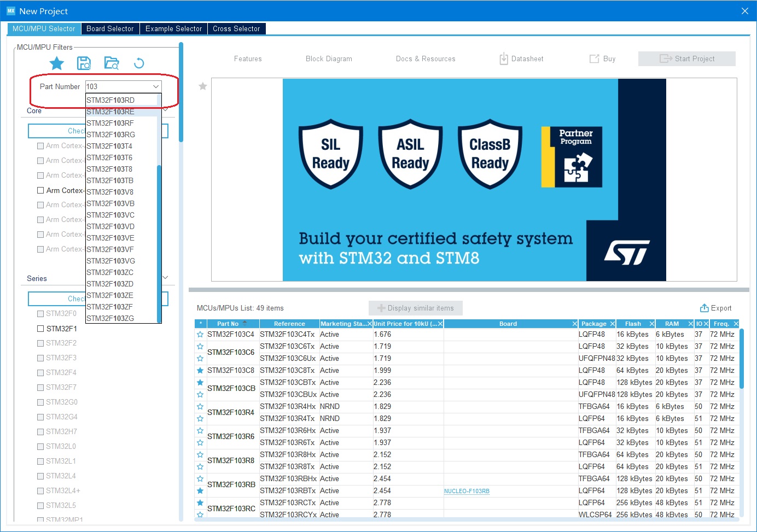This screenshot has height=532, width=757.
Task: Click the Datasheet download icon
Action: (x=504, y=59)
